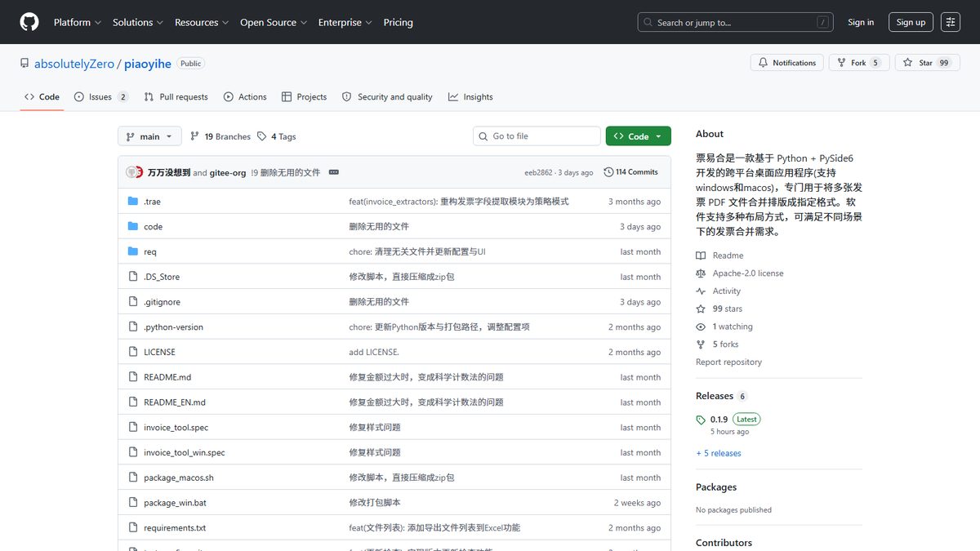Open the Open Source dropdown menu
980x551 pixels.
click(x=274, y=22)
